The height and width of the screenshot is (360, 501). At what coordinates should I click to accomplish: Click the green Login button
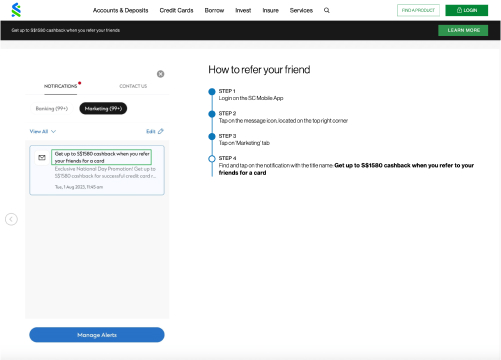[x=467, y=10]
